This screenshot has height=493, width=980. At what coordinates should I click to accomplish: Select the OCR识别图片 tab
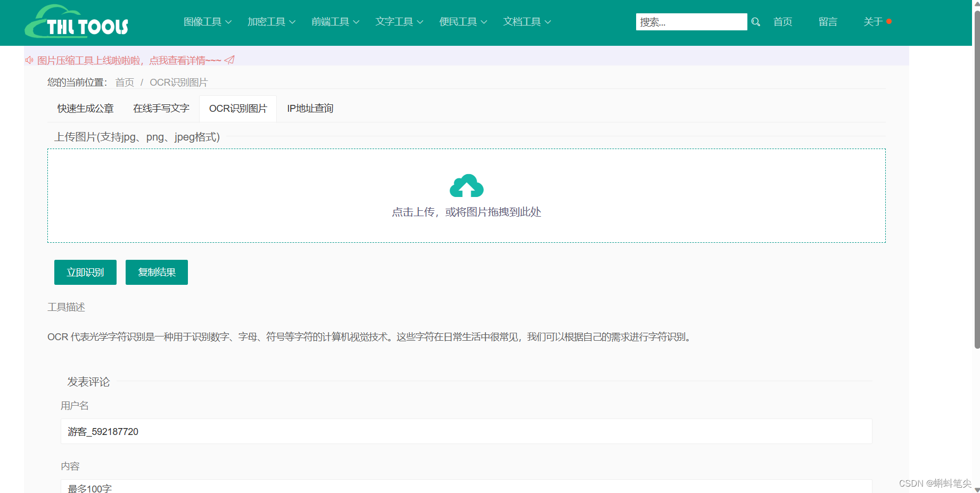coord(238,109)
